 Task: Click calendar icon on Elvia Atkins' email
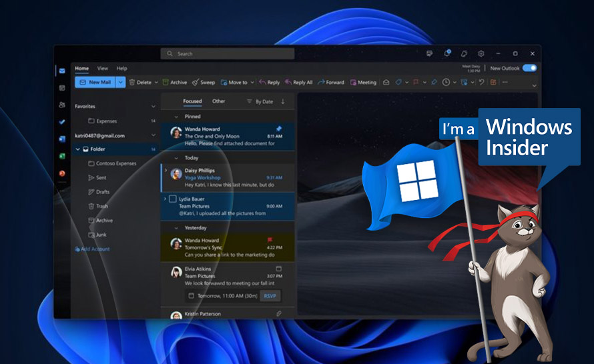[278, 269]
